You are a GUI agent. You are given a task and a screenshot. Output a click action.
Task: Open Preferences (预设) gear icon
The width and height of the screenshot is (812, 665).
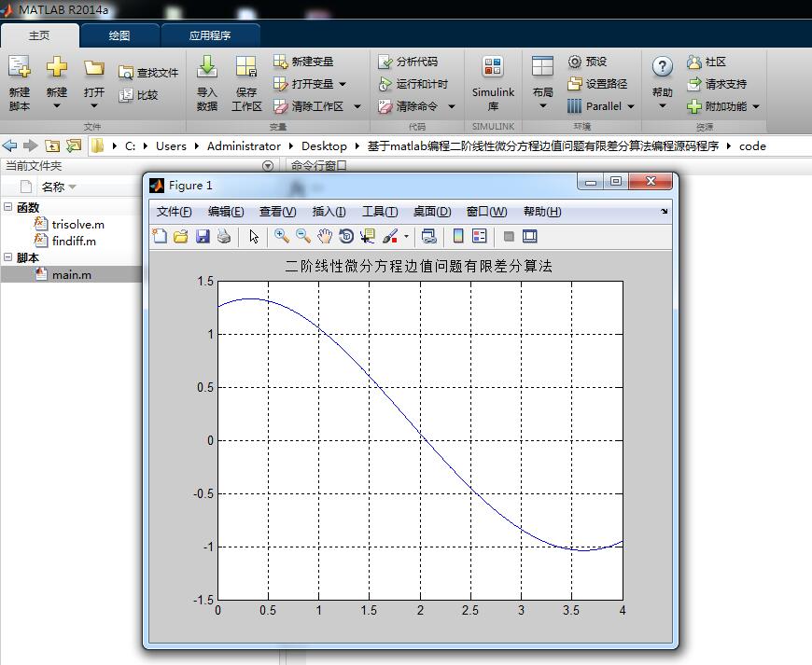(575, 62)
